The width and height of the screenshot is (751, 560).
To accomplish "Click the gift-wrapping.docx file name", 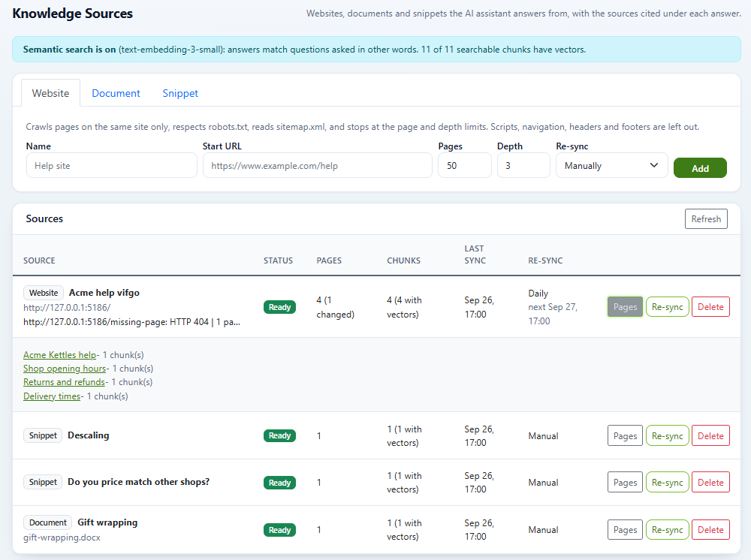I will coord(62,537).
